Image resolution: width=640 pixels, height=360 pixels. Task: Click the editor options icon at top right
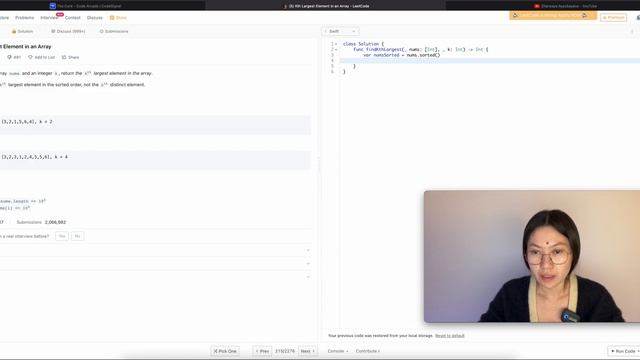[632, 31]
